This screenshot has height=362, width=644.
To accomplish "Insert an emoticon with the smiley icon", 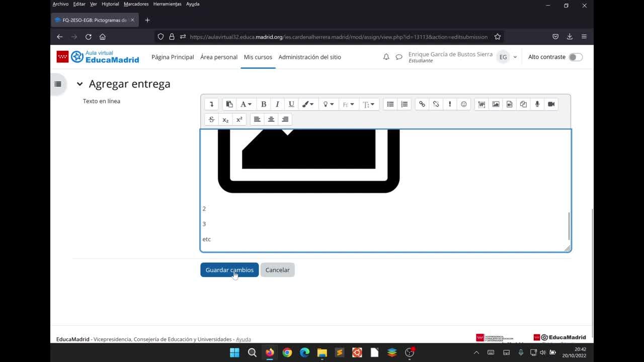I will pyautogui.click(x=464, y=104).
